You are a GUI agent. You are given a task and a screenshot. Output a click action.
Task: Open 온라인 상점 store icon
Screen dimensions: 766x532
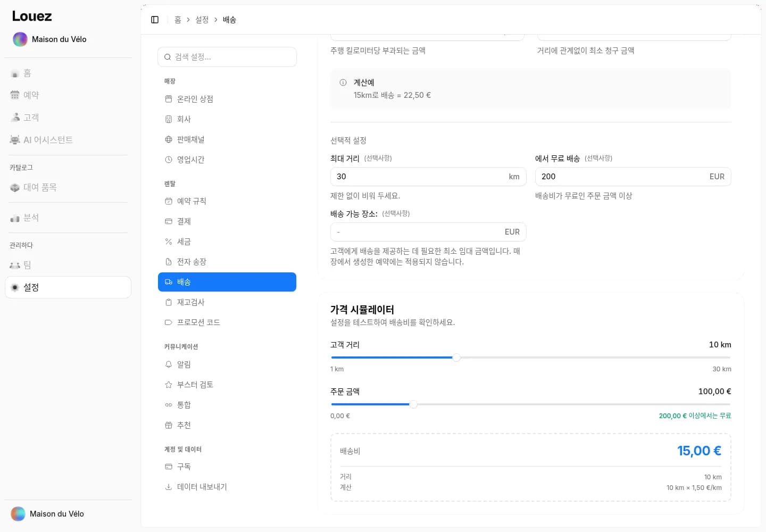pyautogui.click(x=169, y=99)
